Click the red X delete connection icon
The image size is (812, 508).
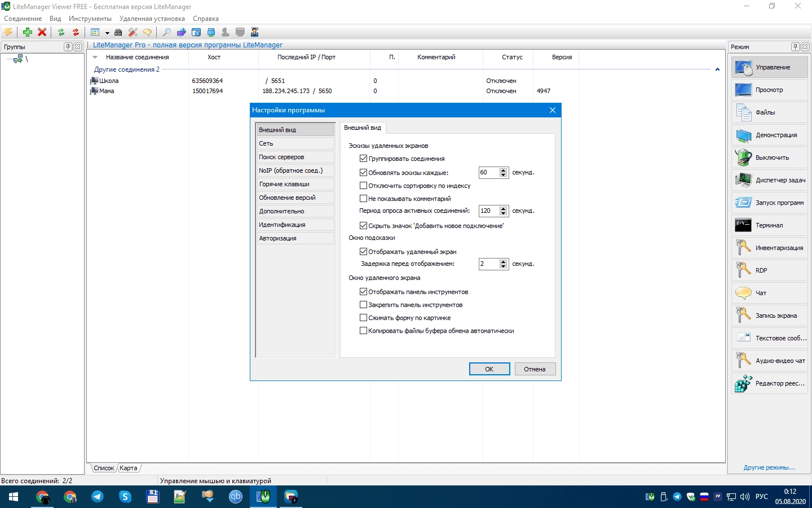pos(42,32)
